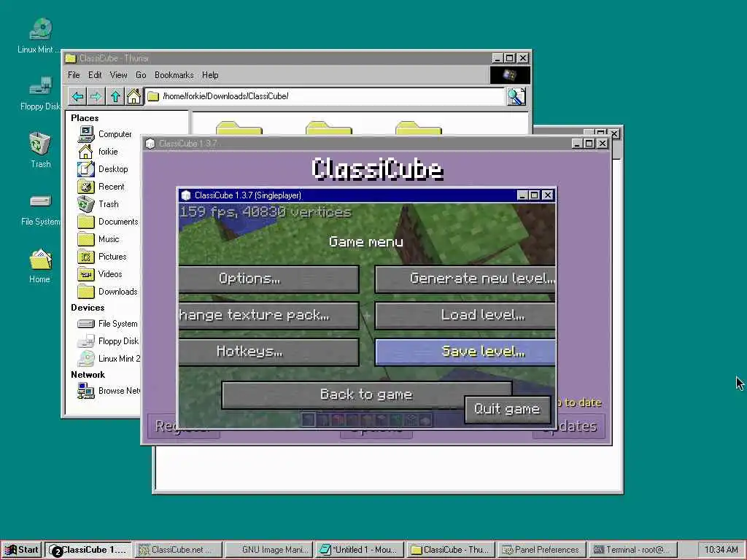Screen dimensions: 747x560
Task: Click Save level... button
Action: tap(465, 352)
